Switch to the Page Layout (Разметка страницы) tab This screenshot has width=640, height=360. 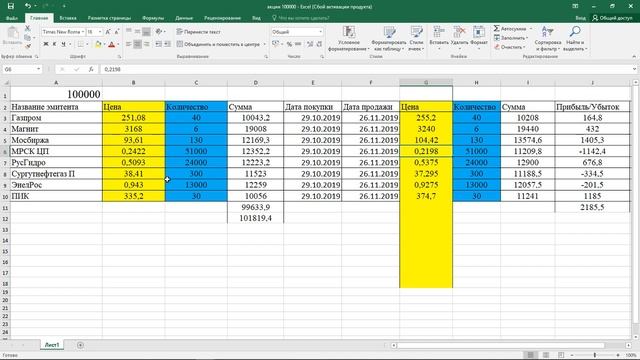pyautogui.click(x=109, y=18)
